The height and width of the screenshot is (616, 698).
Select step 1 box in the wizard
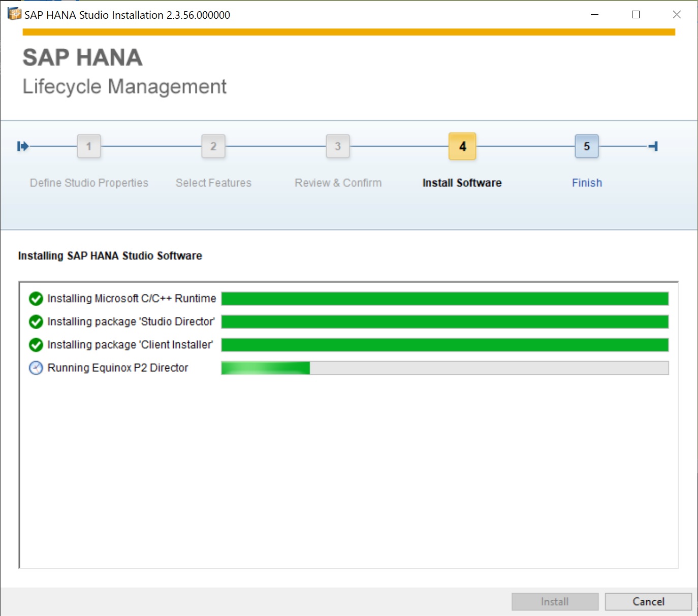pyautogui.click(x=89, y=146)
